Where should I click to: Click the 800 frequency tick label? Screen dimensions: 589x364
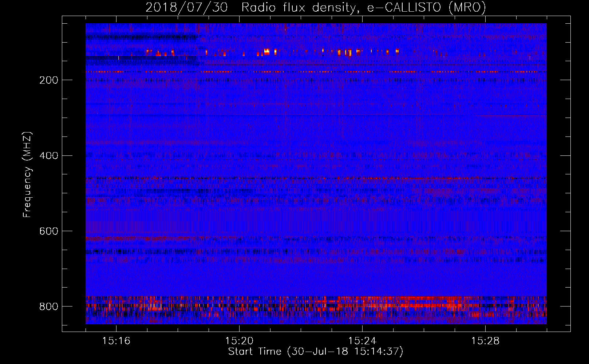(49, 306)
